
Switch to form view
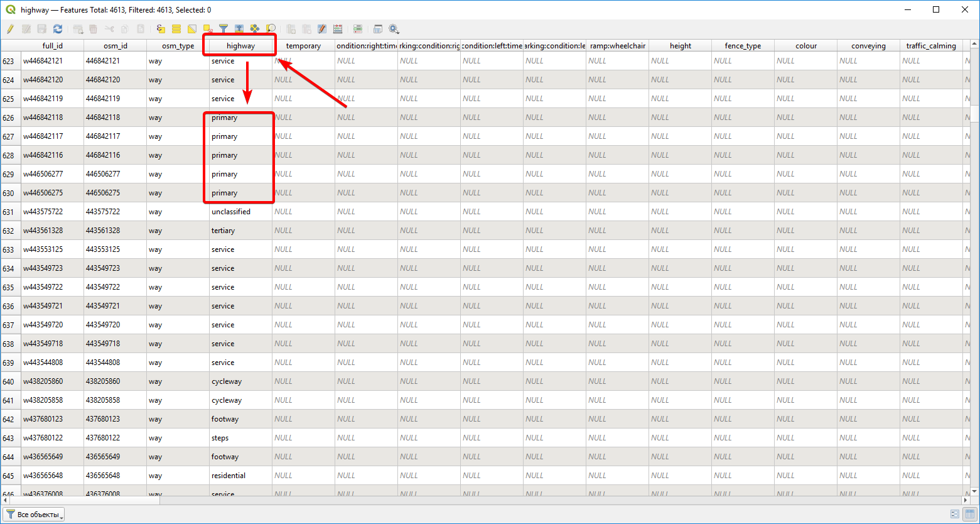[955, 514]
